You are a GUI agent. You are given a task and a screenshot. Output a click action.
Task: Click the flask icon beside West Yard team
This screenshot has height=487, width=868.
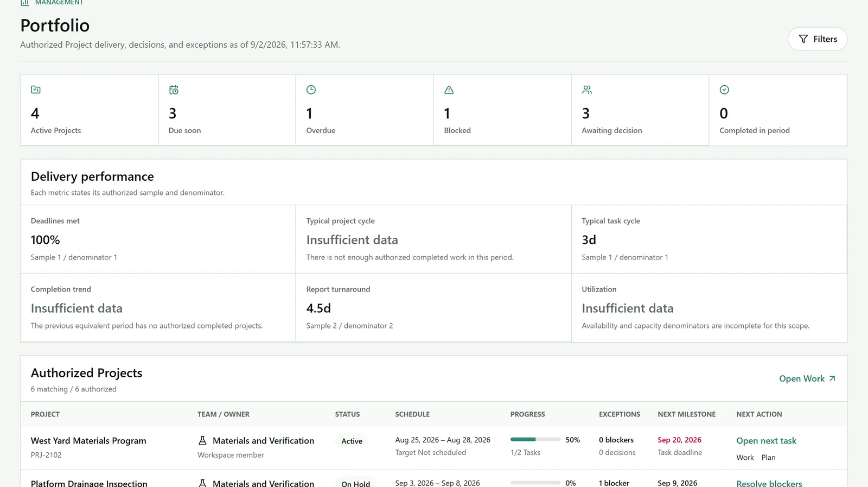coord(202,441)
